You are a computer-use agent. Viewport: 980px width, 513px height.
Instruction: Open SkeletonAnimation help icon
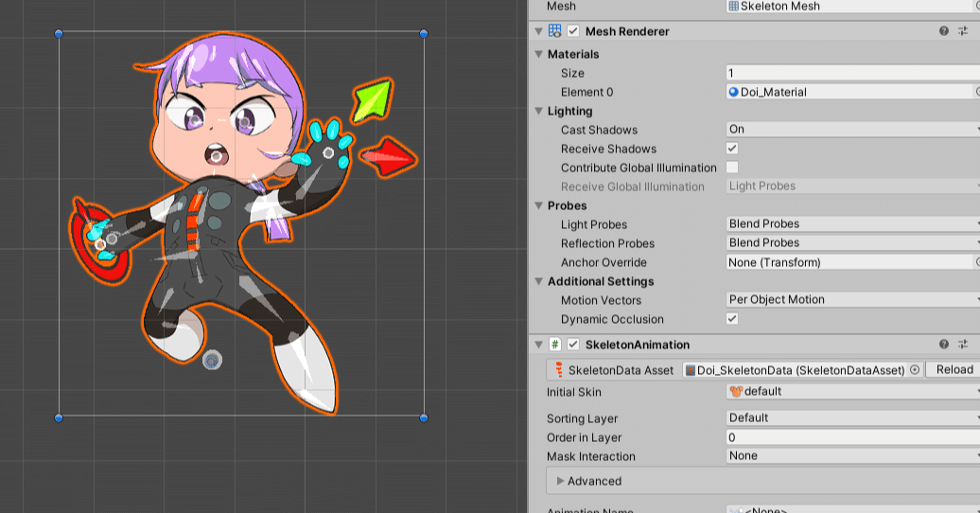tap(944, 345)
